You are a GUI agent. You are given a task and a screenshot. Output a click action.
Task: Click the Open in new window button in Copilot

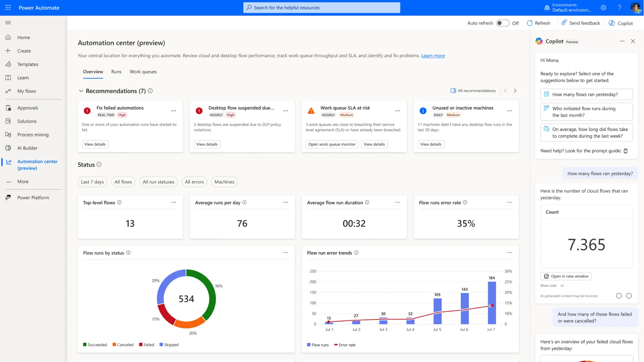(566, 276)
